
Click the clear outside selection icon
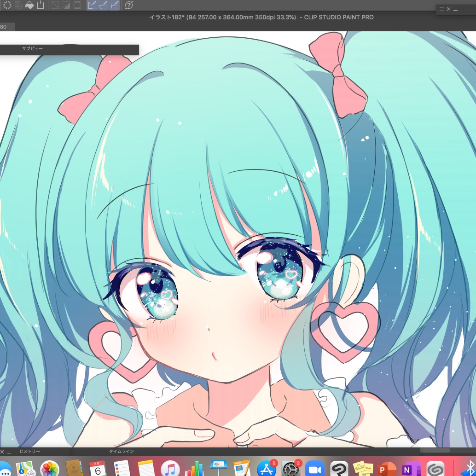click(x=18, y=5)
